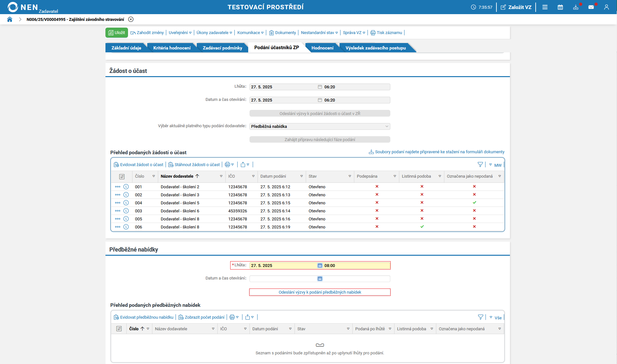Click the green Uložit button
Viewport: 617px width, 364px height.
click(x=117, y=33)
